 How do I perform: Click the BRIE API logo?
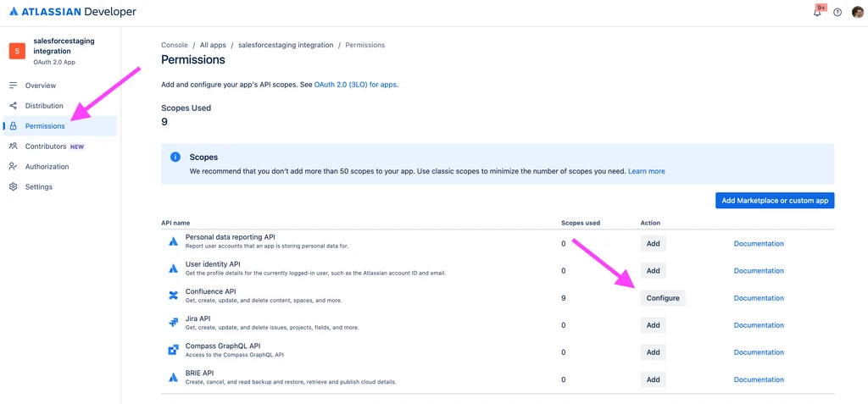pos(173,377)
